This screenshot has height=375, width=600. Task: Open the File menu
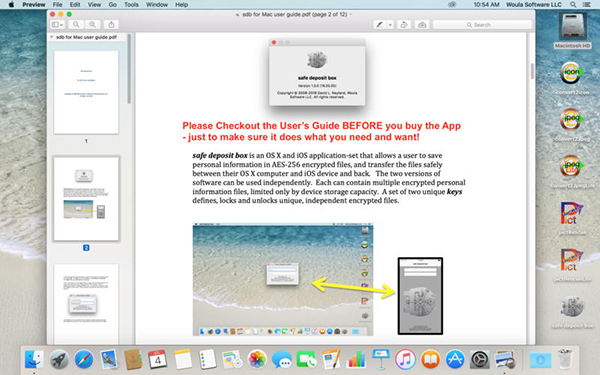(x=57, y=5)
